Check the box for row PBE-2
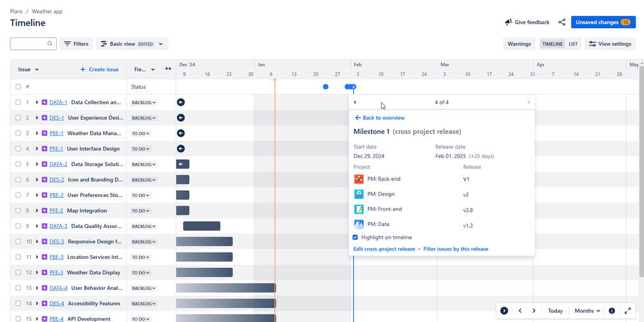The height and width of the screenshot is (322, 644). click(x=18, y=195)
